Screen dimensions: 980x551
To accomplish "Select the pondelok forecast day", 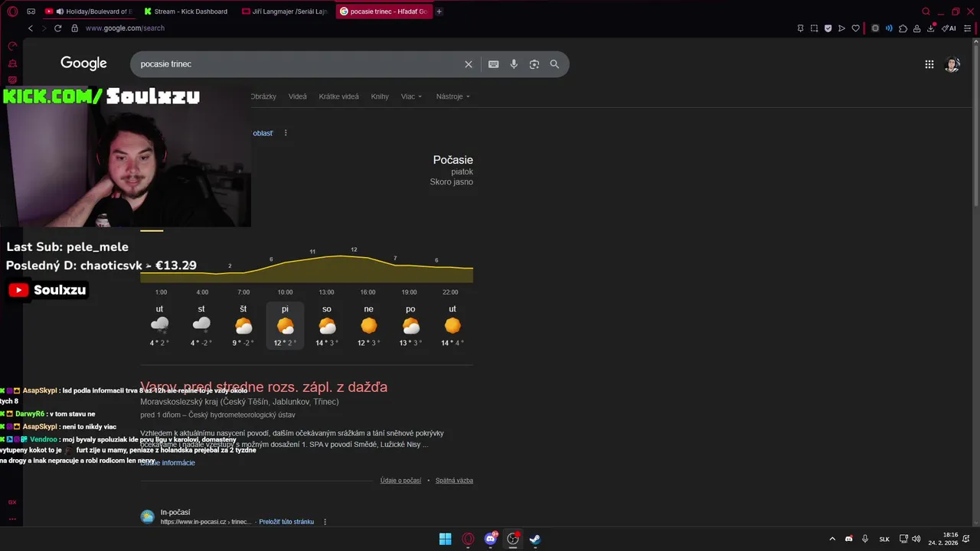I will coord(410,325).
